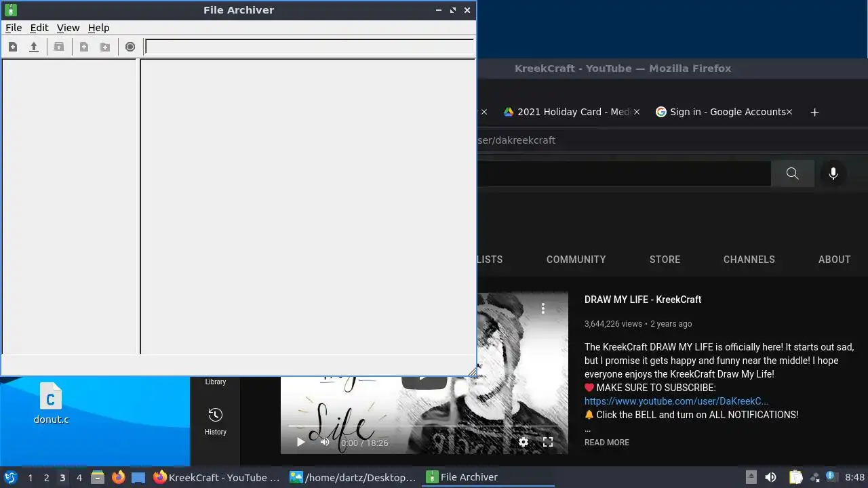Click the Extract files toolbar icon

click(59, 47)
